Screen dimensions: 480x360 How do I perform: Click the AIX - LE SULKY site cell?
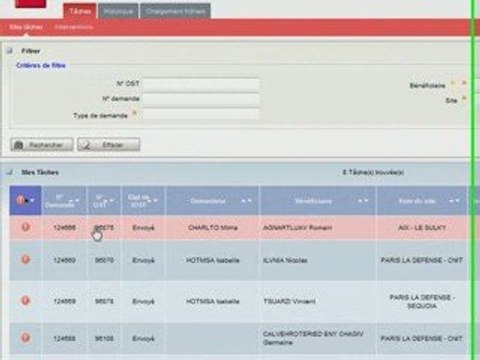tap(422, 228)
